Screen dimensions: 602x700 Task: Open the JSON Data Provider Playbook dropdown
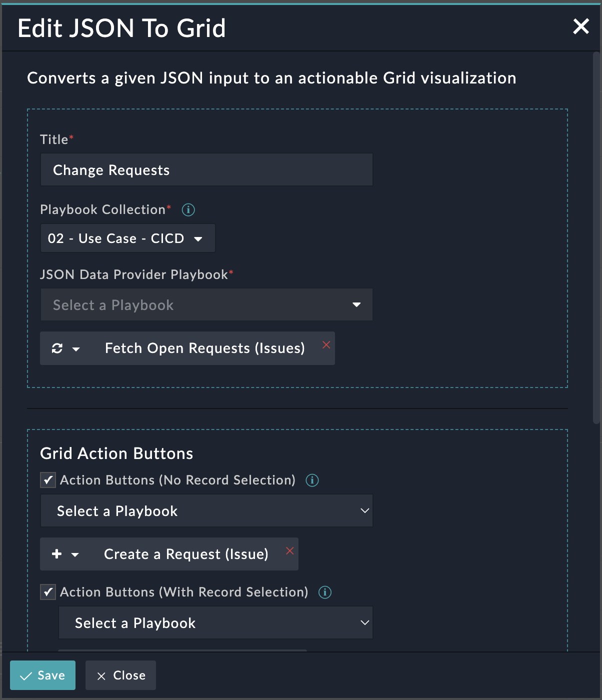click(x=206, y=305)
